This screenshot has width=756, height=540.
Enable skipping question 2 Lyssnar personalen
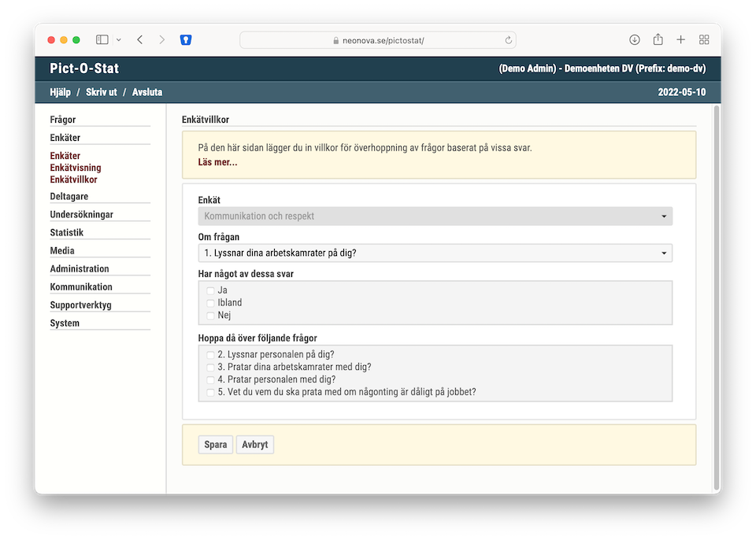coord(210,355)
